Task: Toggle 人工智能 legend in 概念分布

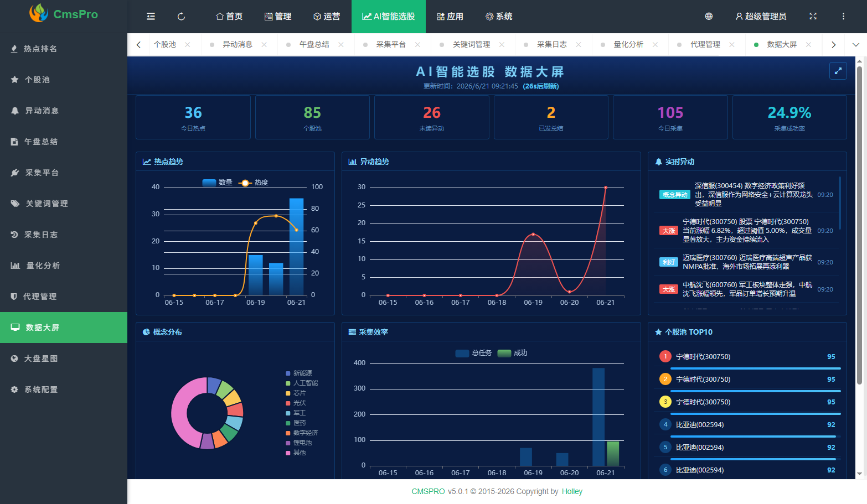Action: click(x=302, y=383)
